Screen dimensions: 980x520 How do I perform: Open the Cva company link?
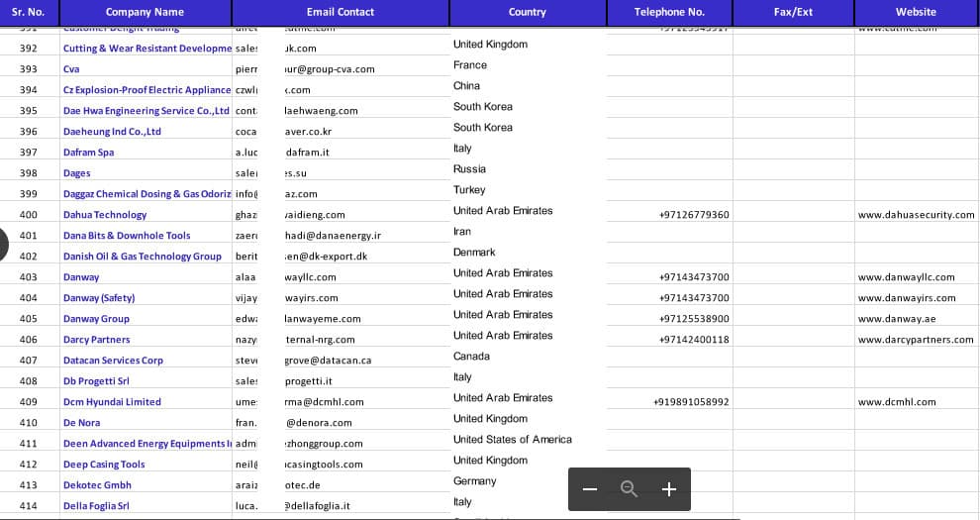click(71, 69)
